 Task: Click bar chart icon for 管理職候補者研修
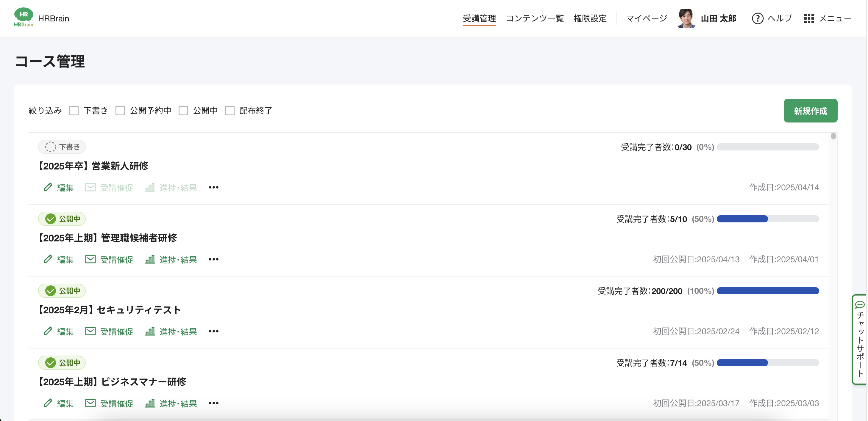150,259
